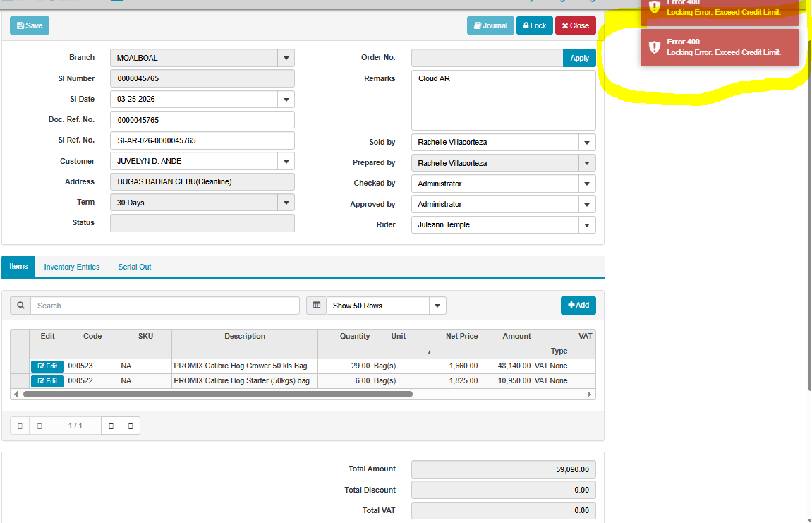
Task: Click the shield icon on the lower error alert
Action: pyautogui.click(x=655, y=47)
